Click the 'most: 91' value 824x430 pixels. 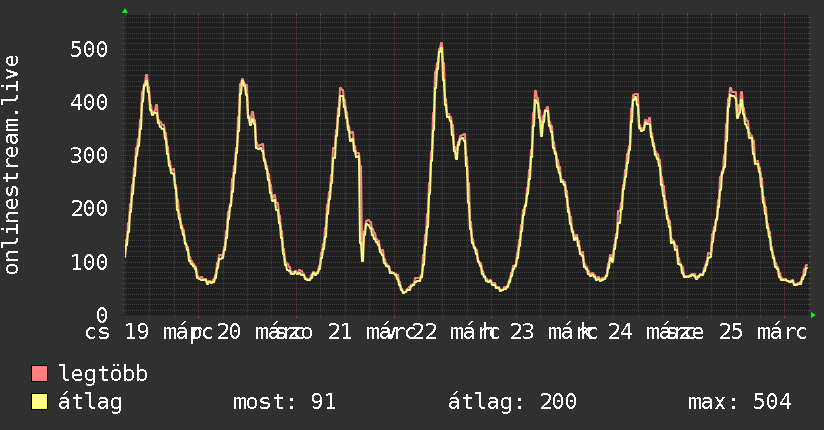coord(284,402)
